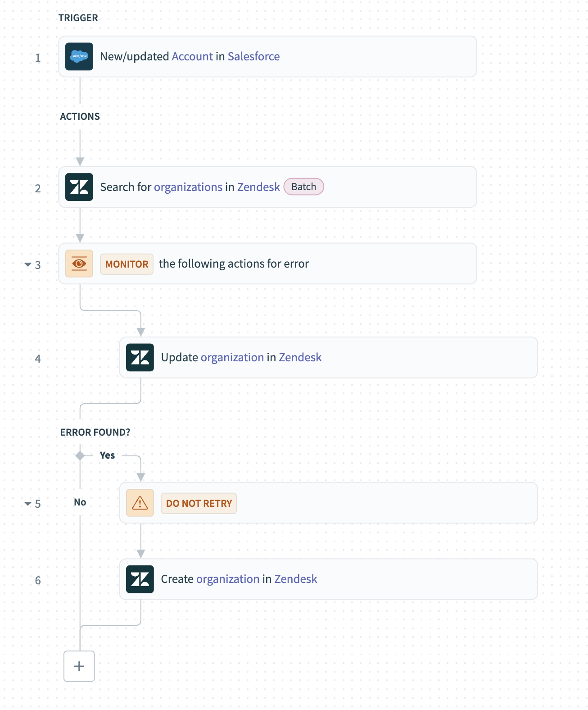Select the Yes branch label
This screenshot has width=588, height=710.
[107, 455]
